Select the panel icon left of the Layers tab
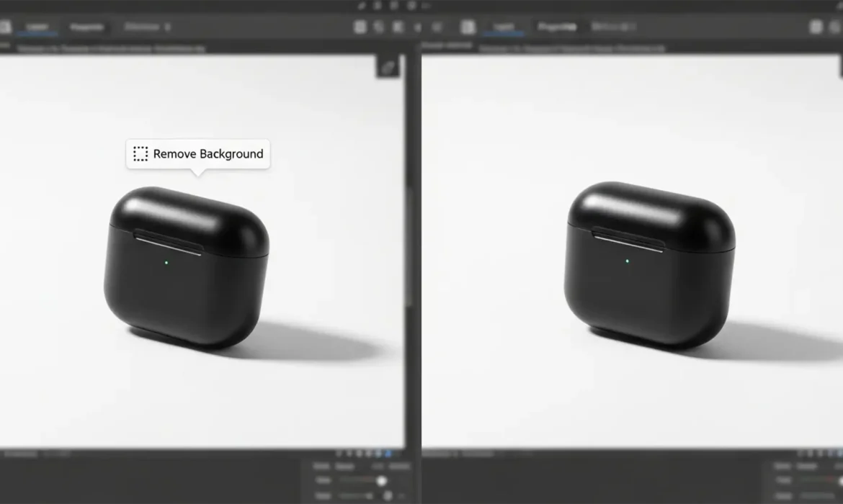The image size is (843, 504). 5,27
